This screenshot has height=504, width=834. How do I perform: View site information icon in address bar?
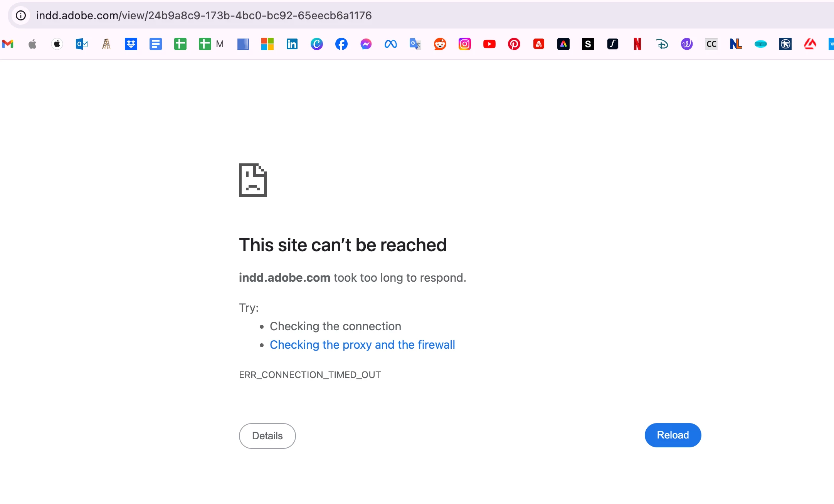pos(21,15)
